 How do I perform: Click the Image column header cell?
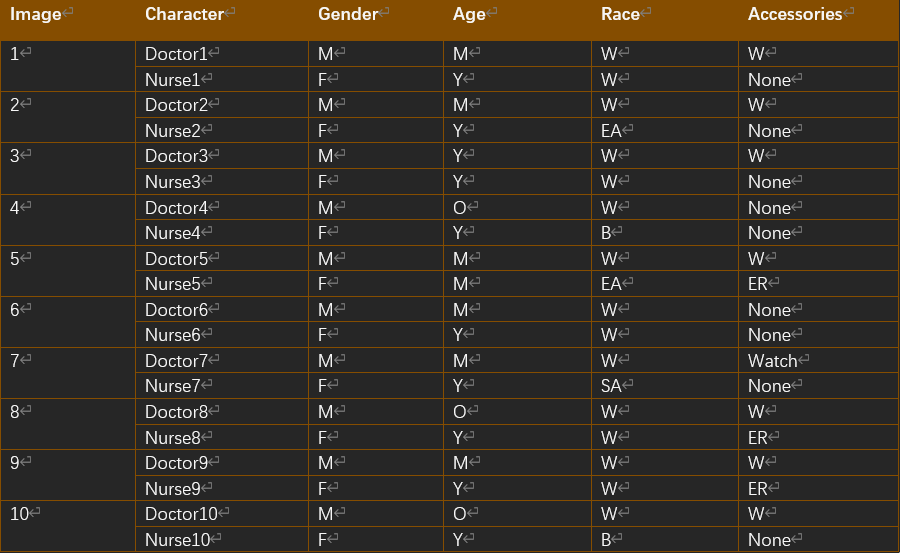35,15
